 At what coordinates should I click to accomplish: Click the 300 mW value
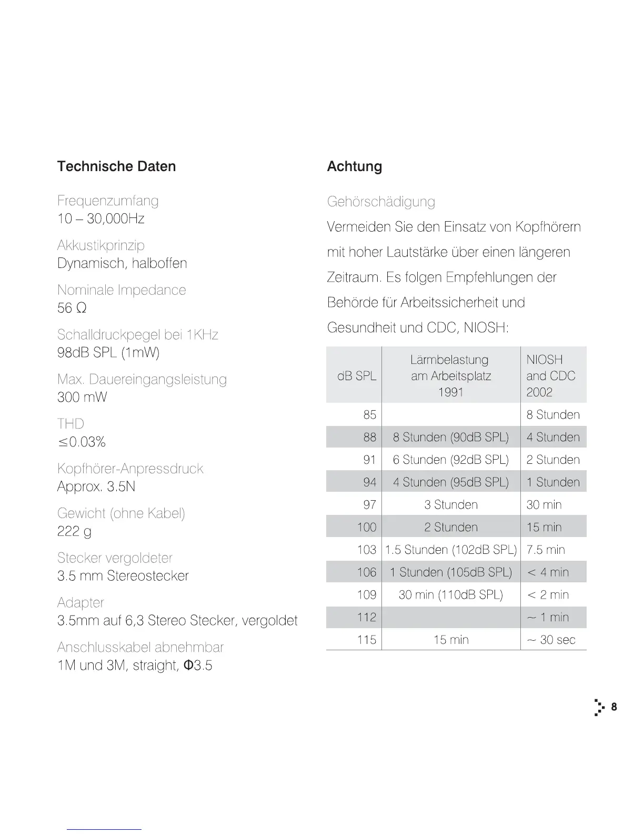click(x=82, y=398)
